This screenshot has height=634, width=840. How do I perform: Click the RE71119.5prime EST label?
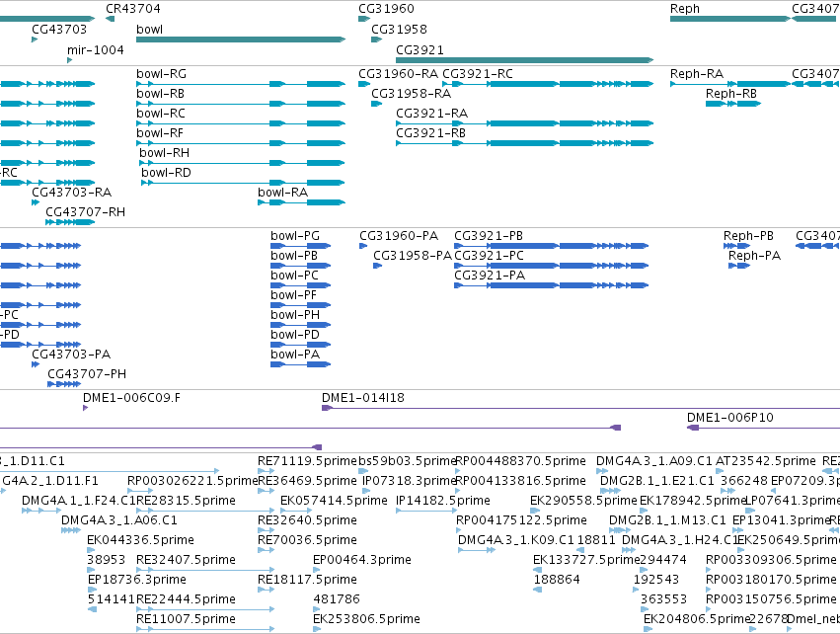click(x=307, y=461)
